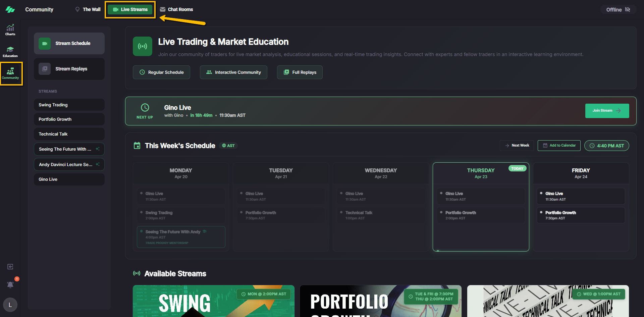The image size is (644, 317).
Task: Expand Andy Davinci Lecture stream item
Action: pyautogui.click(x=69, y=164)
